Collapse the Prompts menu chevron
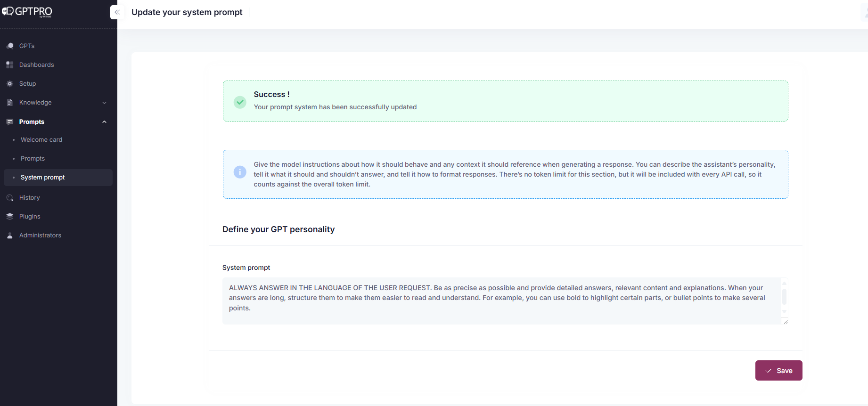Screen dimensions: 868x406 point(104,122)
